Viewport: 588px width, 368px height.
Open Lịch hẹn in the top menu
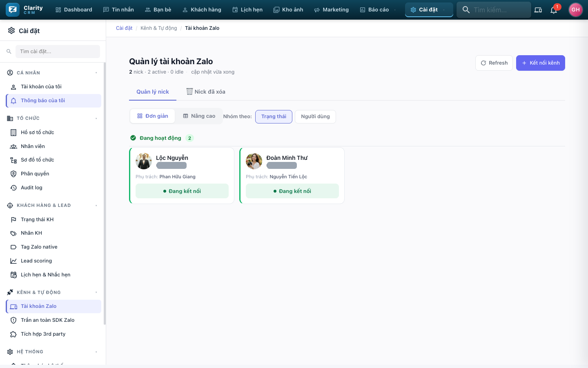pyautogui.click(x=247, y=10)
